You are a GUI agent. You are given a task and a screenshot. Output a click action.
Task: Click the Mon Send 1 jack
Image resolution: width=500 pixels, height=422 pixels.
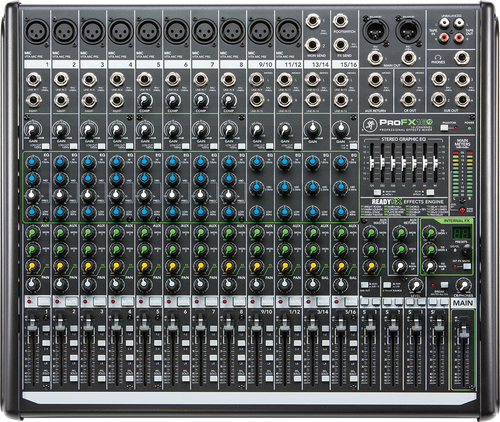(x=312, y=21)
